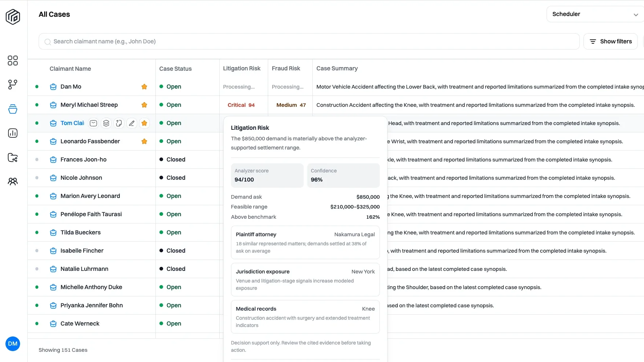Open Marion Avery Leonard's case

[90, 196]
